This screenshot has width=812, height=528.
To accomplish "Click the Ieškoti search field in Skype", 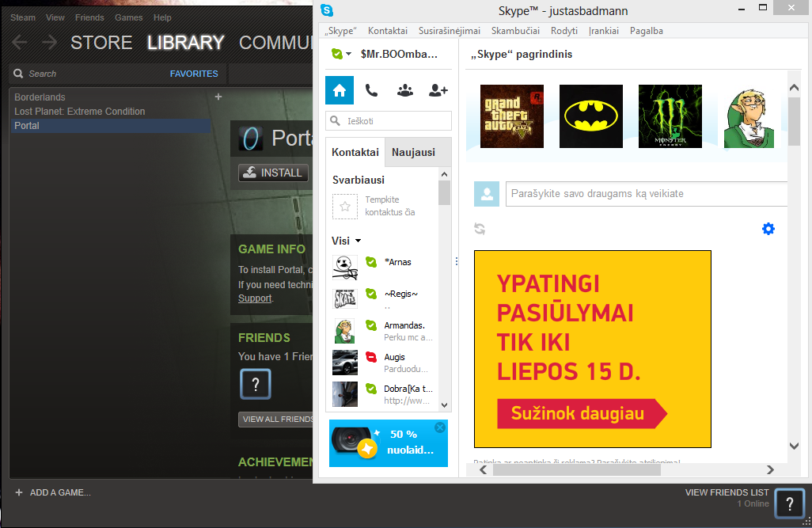I will click(389, 121).
